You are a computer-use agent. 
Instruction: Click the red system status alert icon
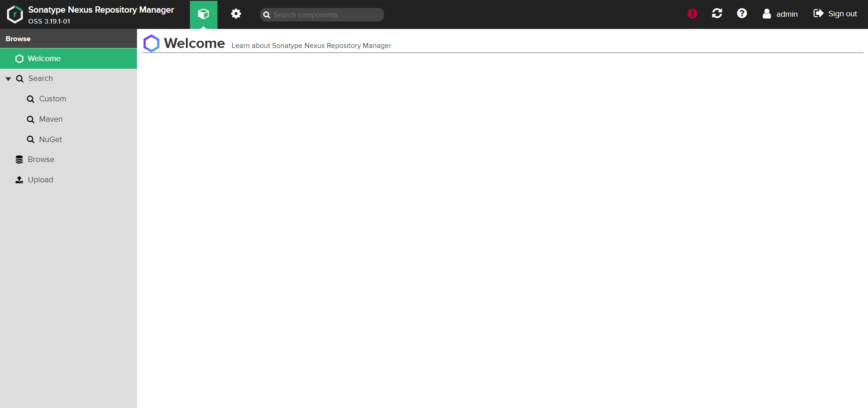point(692,14)
